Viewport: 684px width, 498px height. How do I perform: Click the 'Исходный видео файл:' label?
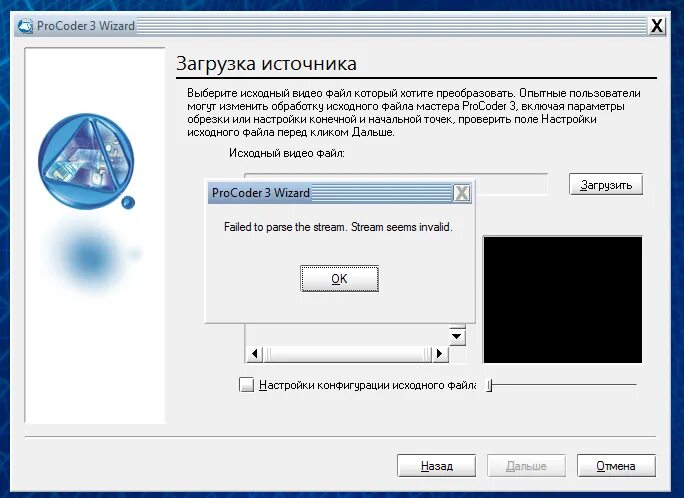click(x=287, y=153)
